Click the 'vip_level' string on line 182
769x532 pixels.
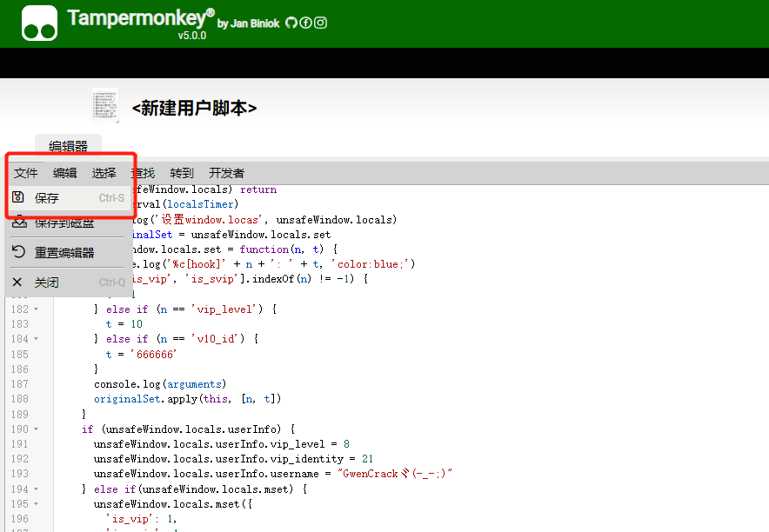(227, 309)
